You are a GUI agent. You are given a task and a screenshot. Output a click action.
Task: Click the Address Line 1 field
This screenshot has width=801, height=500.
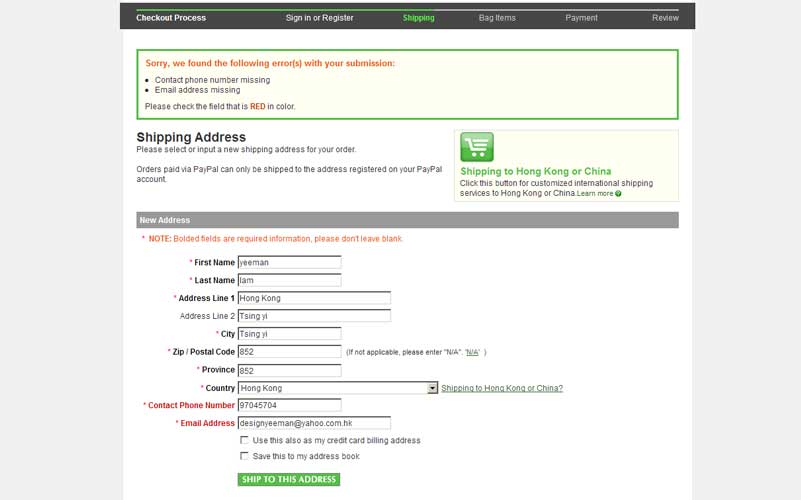(313, 298)
